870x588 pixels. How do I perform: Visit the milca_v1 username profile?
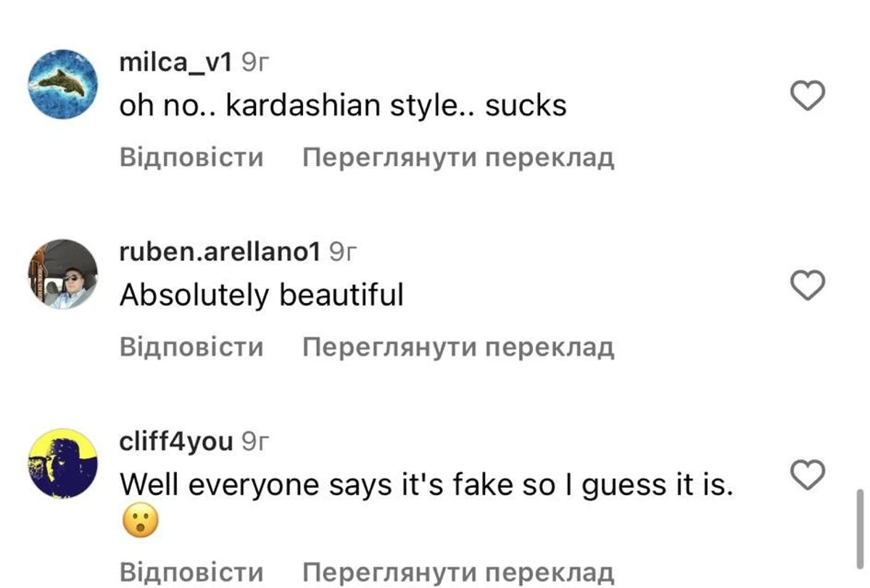tap(175, 64)
